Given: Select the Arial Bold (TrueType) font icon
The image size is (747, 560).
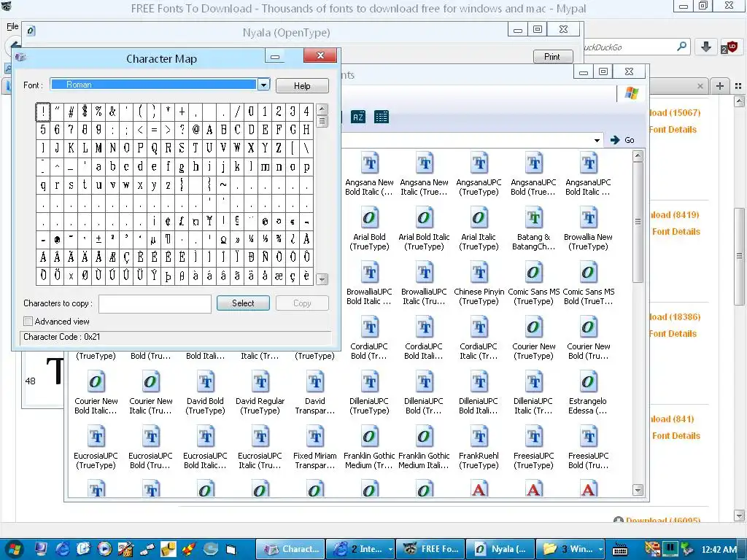Looking at the screenshot, I should point(369,218).
